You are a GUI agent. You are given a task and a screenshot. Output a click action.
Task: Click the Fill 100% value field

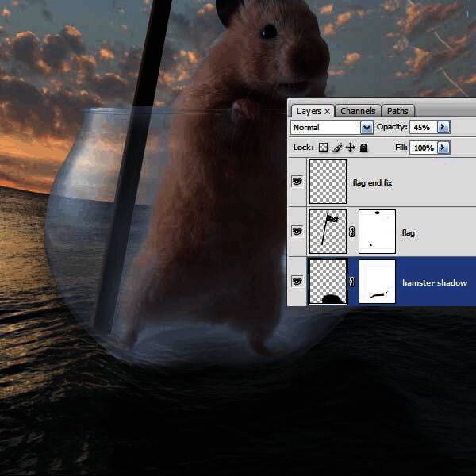click(423, 148)
